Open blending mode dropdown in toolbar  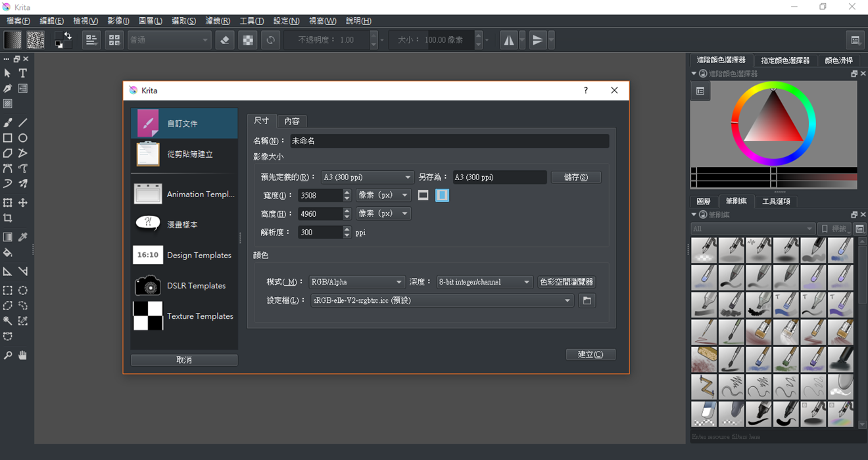169,40
